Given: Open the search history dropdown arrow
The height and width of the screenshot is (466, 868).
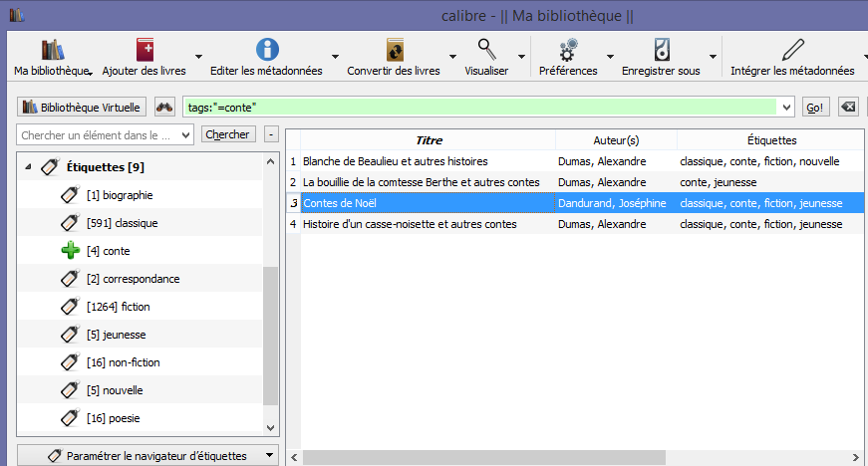Looking at the screenshot, I should coord(788,107).
